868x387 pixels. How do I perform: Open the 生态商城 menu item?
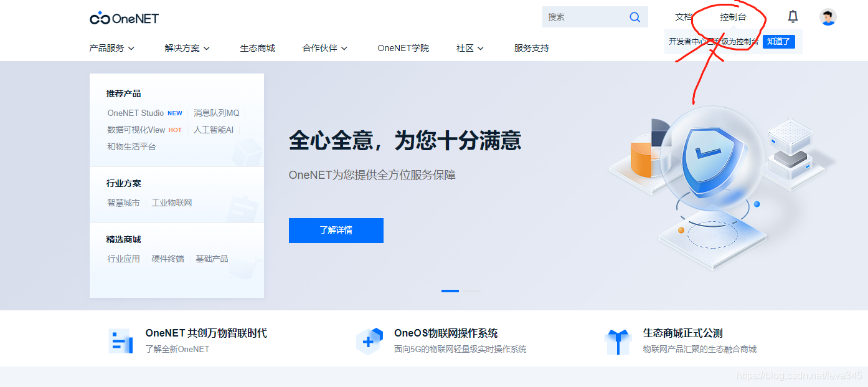pyautogui.click(x=257, y=48)
